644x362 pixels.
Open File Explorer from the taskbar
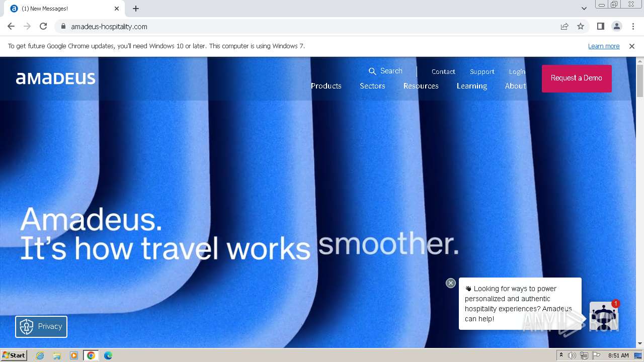click(x=57, y=355)
